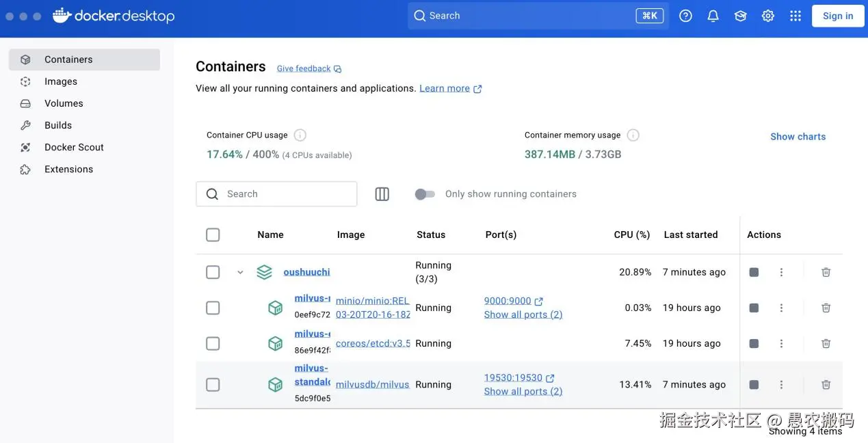Open Volumes in the sidebar
Screen dimensions: 868x443
click(x=64, y=103)
